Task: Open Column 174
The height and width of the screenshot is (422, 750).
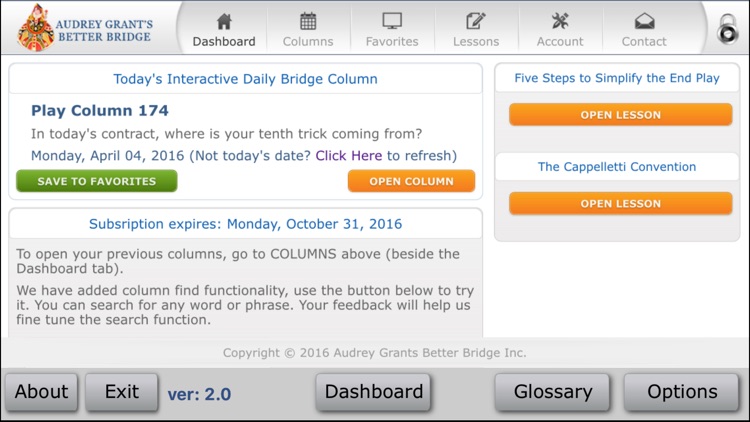Action: (x=411, y=181)
